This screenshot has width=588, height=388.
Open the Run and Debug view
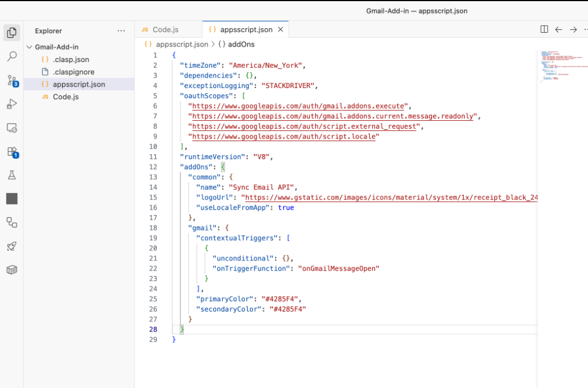[x=11, y=104]
